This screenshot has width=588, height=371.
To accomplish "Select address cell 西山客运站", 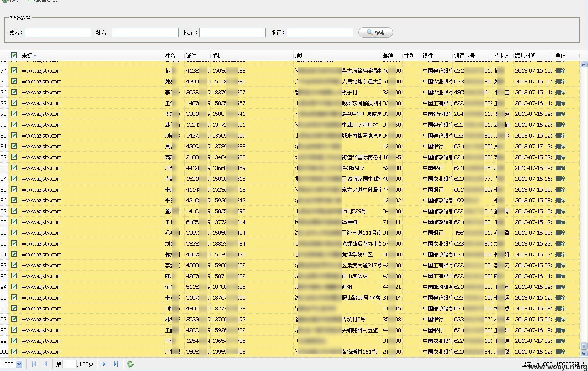I will tap(337, 276).
